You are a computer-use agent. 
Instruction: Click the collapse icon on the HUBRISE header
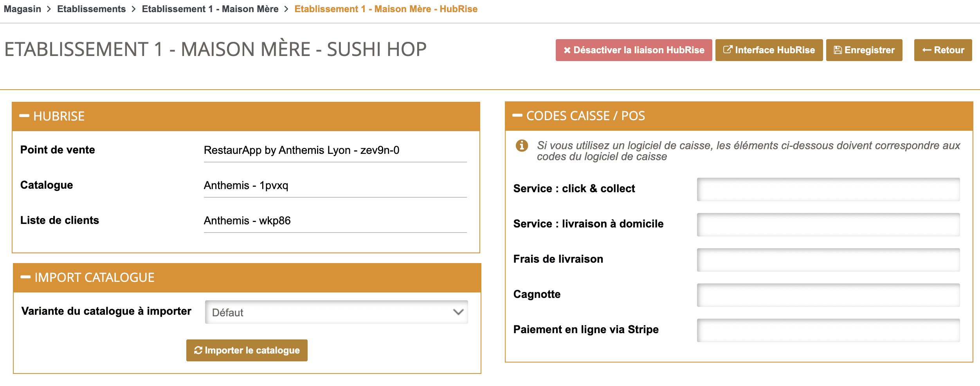(x=25, y=115)
